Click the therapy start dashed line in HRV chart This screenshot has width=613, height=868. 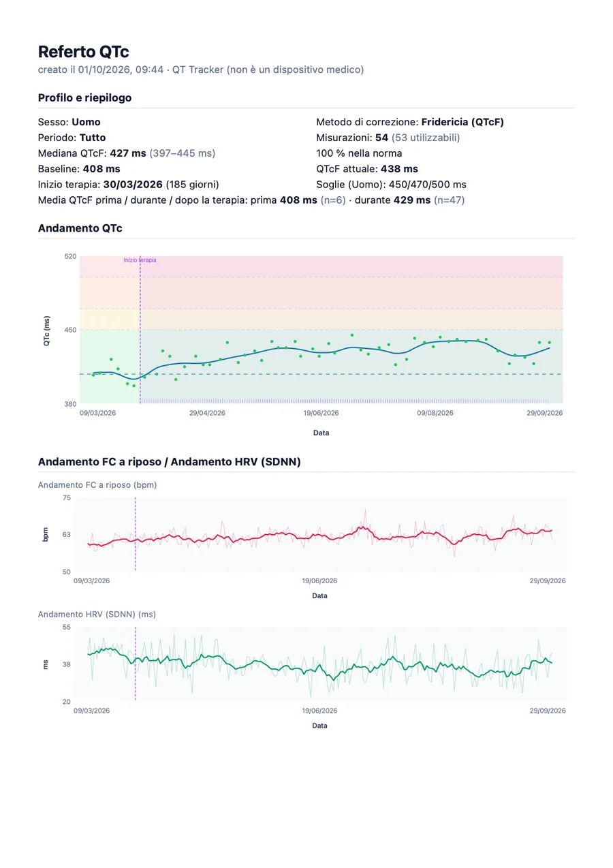(x=136, y=664)
